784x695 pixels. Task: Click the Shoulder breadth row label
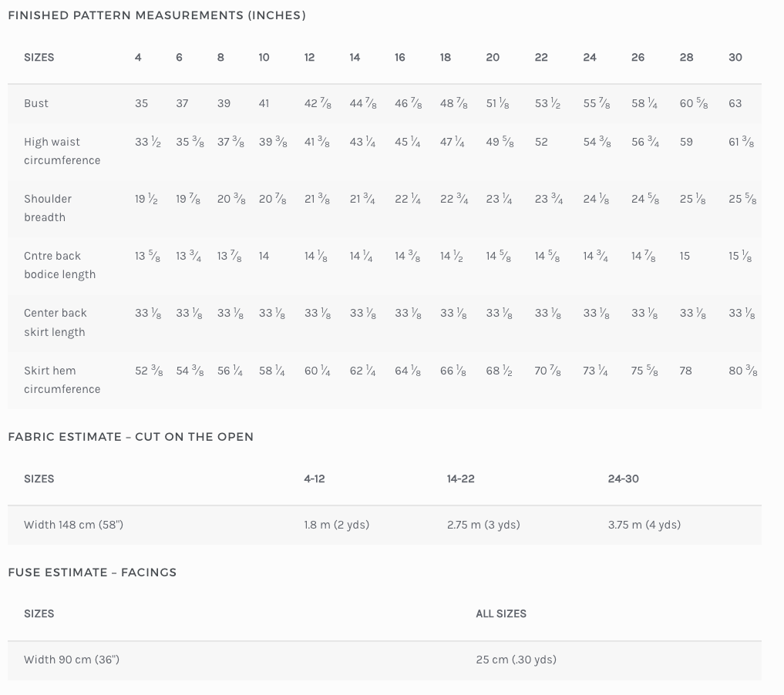[x=48, y=208]
